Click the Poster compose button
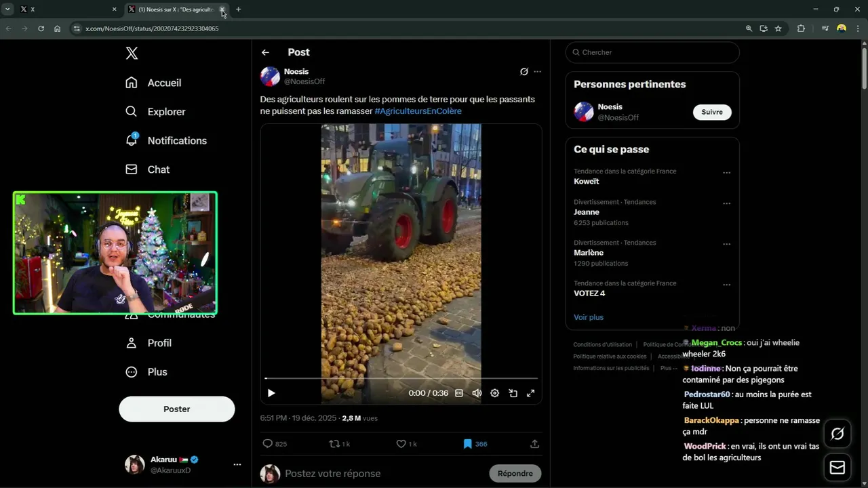The image size is (868, 488). (177, 409)
